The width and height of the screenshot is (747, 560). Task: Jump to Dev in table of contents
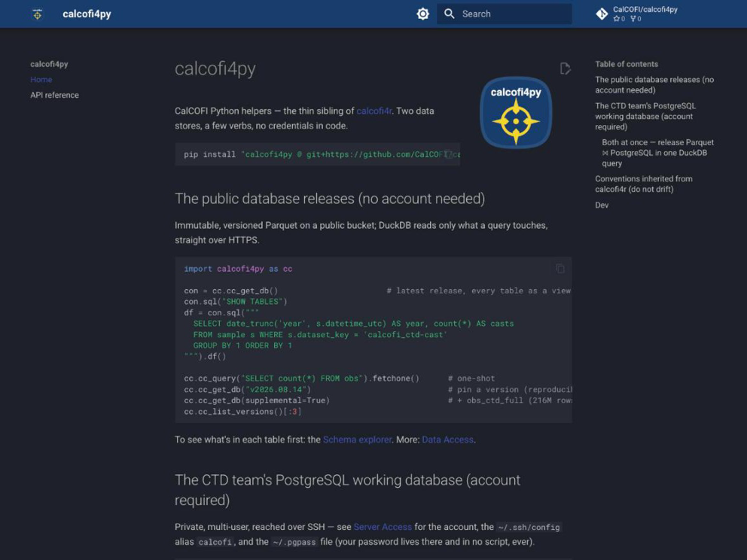point(602,205)
